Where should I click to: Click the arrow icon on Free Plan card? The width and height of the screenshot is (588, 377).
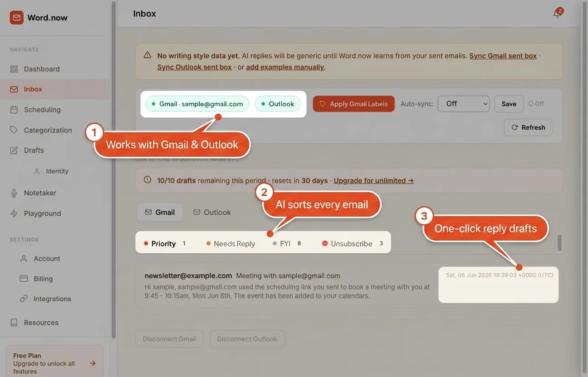point(93,363)
